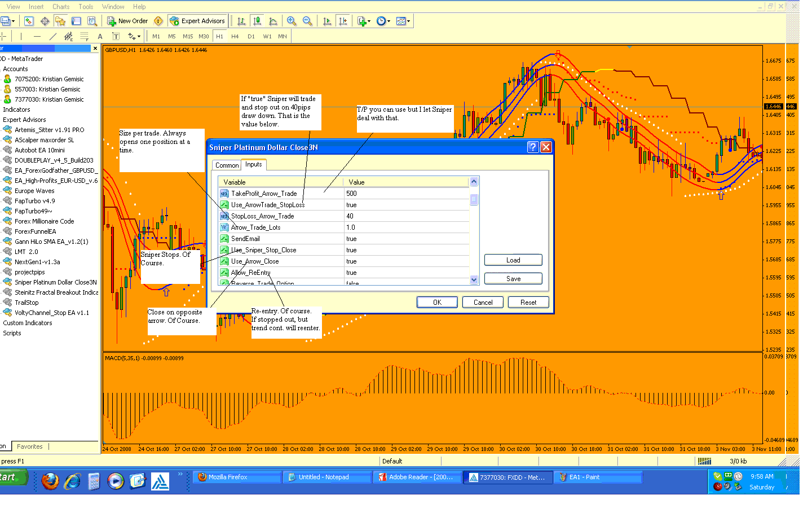This screenshot has height=508, width=812.
Task: Open the profiles dropdown arrow
Action: (14, 21)
